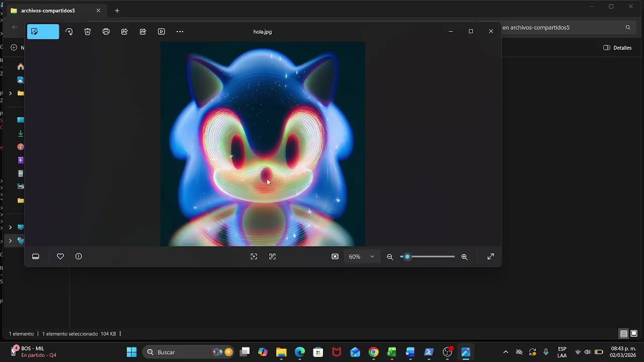Open the Downloads folder in Explorer sidebar
The image size is (644, 362).
tap(21, 134)
